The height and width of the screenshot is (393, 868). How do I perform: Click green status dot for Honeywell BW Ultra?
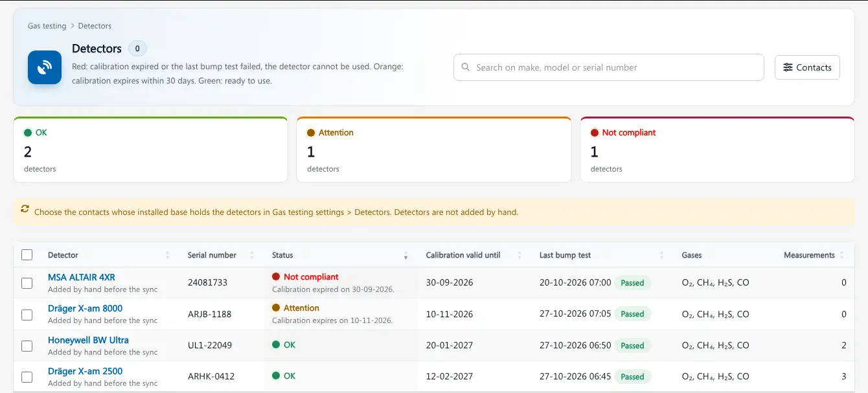(x=276, y=345)
